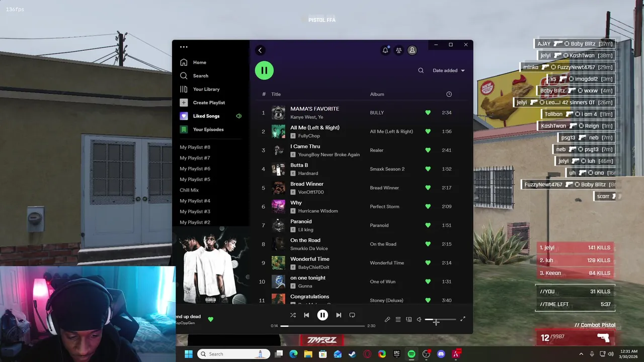Open the connect to a device icon
644x362 pixels.
coord(409,319)
